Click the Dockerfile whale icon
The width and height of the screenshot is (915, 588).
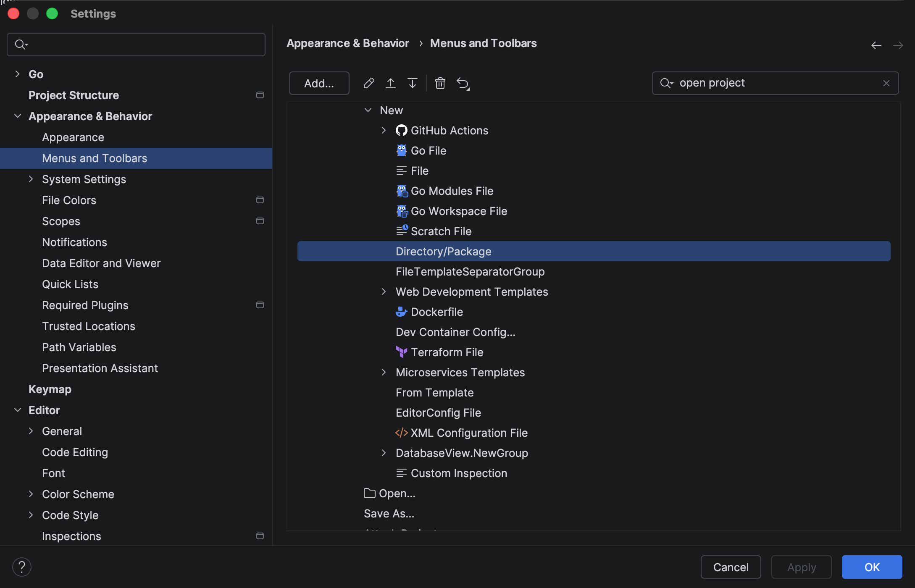[402, 312]
